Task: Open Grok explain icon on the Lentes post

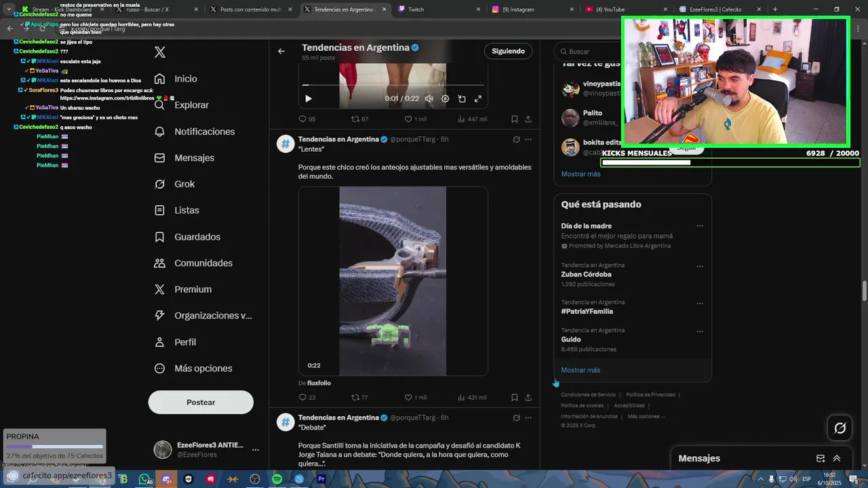Action: point(517,140)
